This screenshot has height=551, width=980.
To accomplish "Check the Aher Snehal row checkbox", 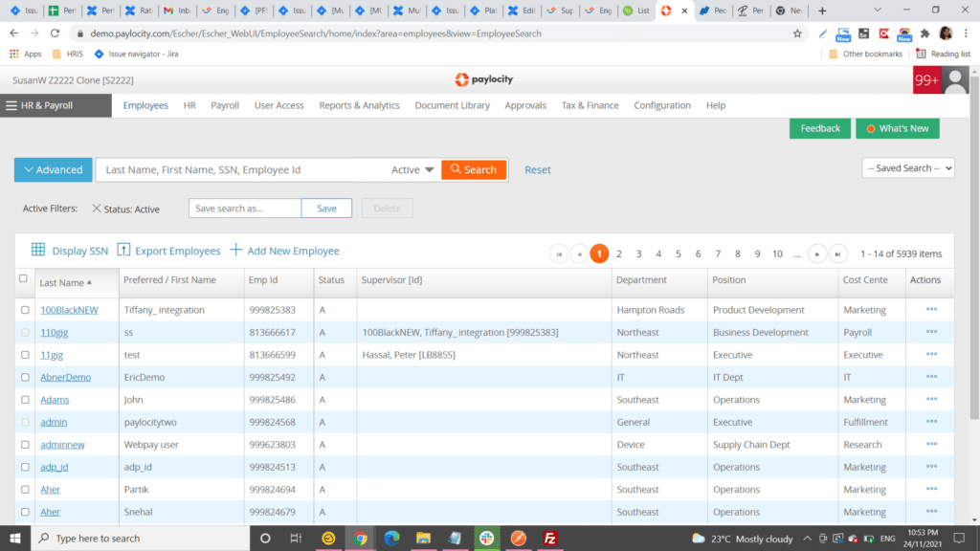I will [x=25, y=513].
